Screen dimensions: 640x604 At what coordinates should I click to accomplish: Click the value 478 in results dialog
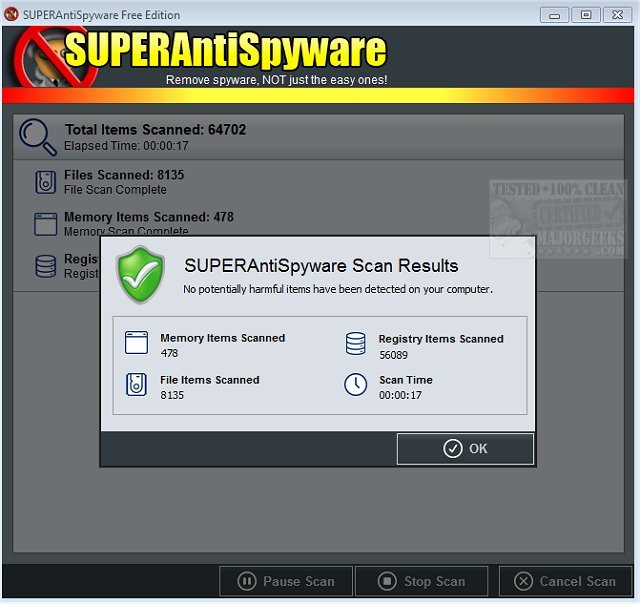[169, 353]
